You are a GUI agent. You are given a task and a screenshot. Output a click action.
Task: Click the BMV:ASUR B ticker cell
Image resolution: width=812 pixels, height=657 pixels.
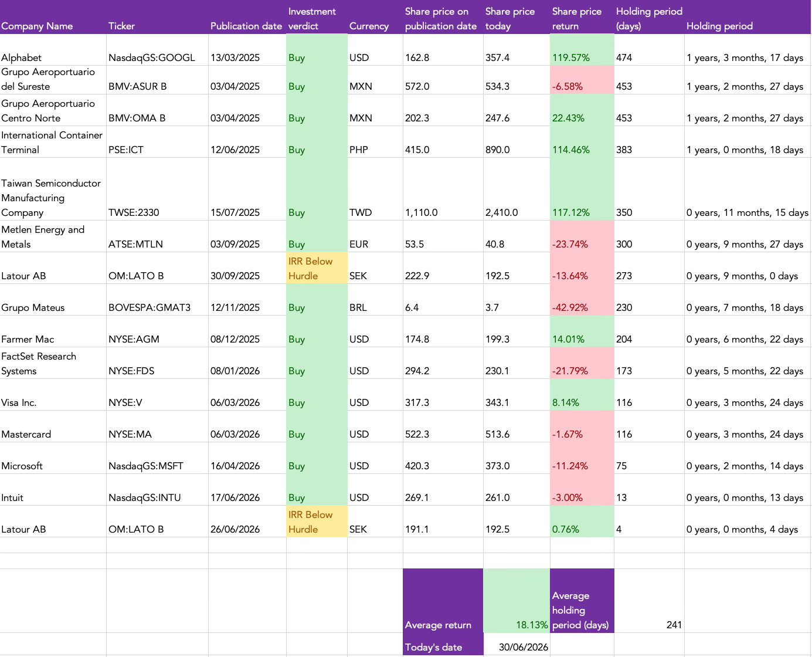click(157, 80)
